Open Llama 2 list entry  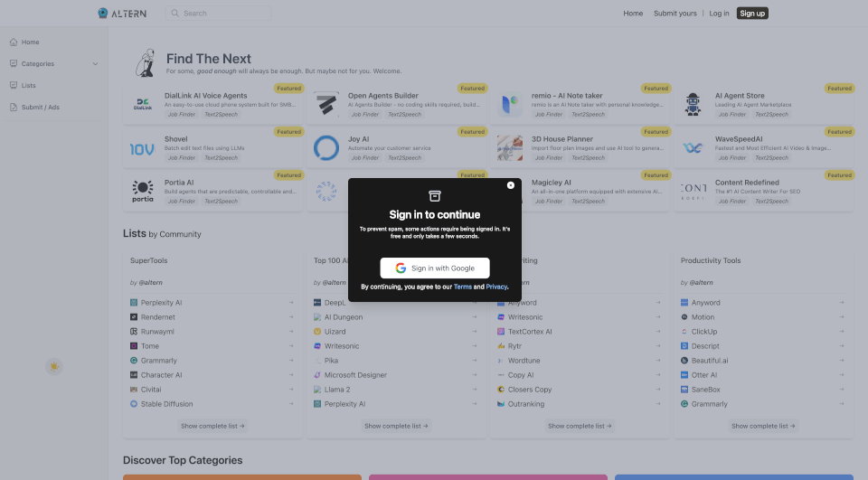tap(337, 390)
